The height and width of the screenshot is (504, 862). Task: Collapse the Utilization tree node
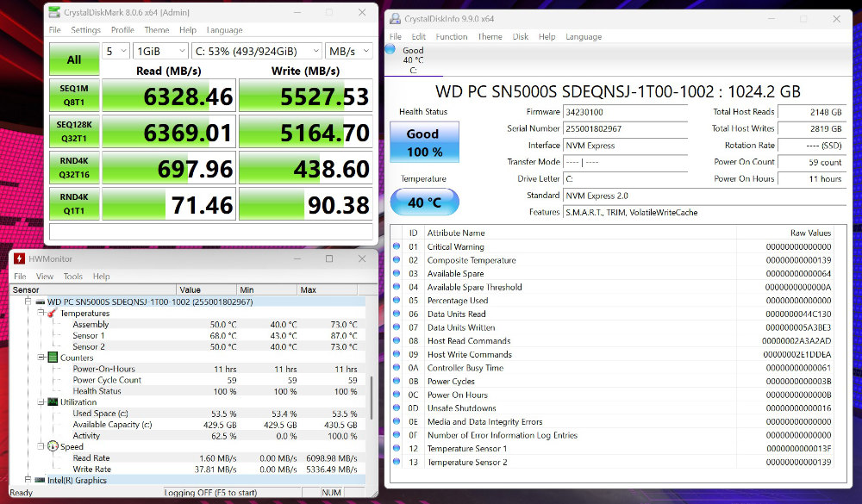(41, 401)
